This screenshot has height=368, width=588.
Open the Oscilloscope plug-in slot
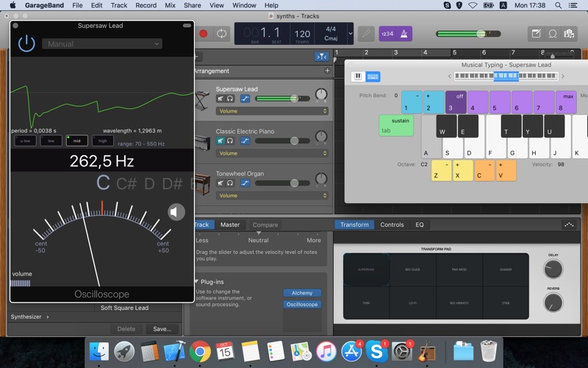[x=302, y=305]
